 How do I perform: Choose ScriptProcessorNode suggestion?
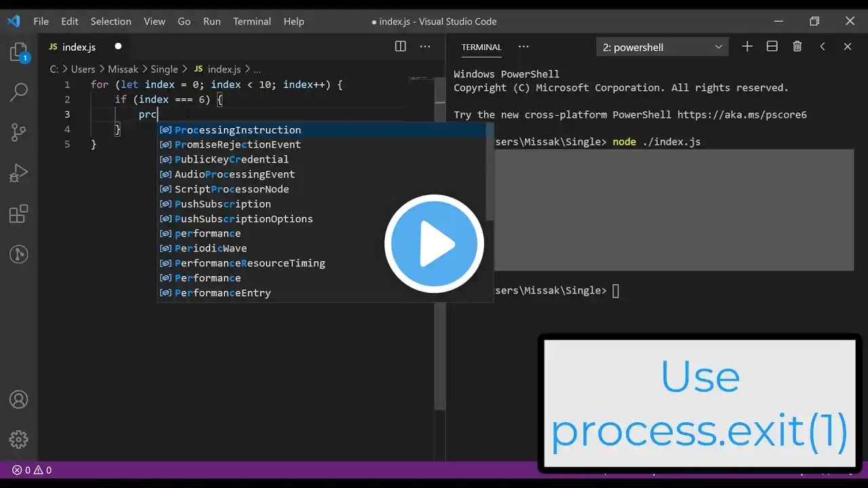[x=321, y=189]
